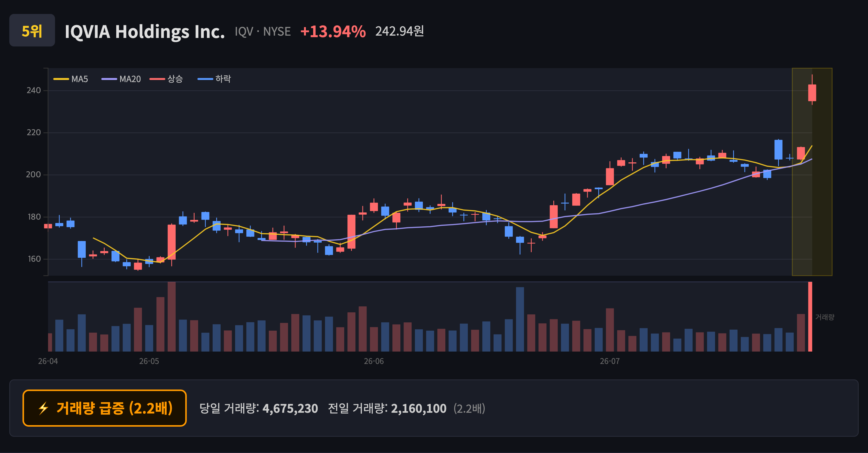Click the red 상승 legend line swatch
Image resolution: width=868 pixels, height=453 pixels.
pyautogui.click(x=157, y=79)
